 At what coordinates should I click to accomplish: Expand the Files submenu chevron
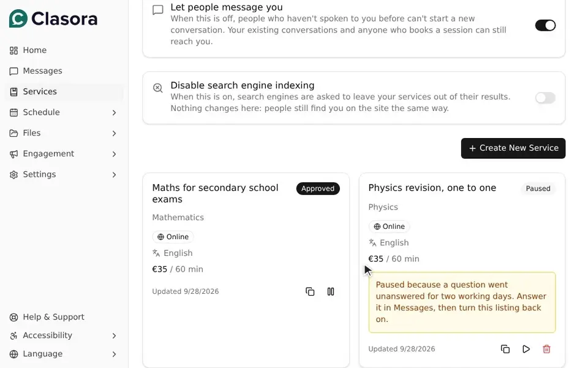point(114,133)
